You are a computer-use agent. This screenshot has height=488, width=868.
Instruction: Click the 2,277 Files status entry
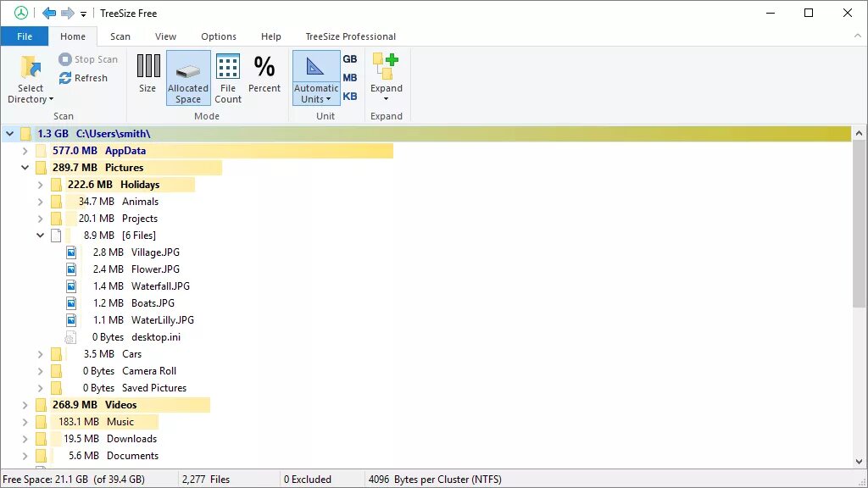pyautogui.click(x=206, y=480)
